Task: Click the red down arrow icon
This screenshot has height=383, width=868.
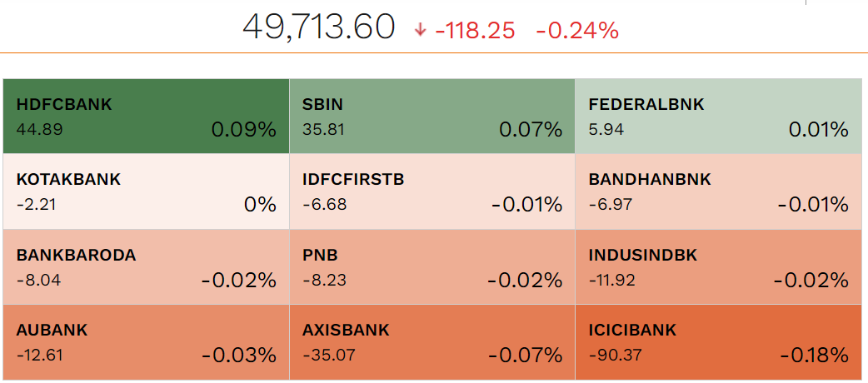Action: (x=420, y=31)
